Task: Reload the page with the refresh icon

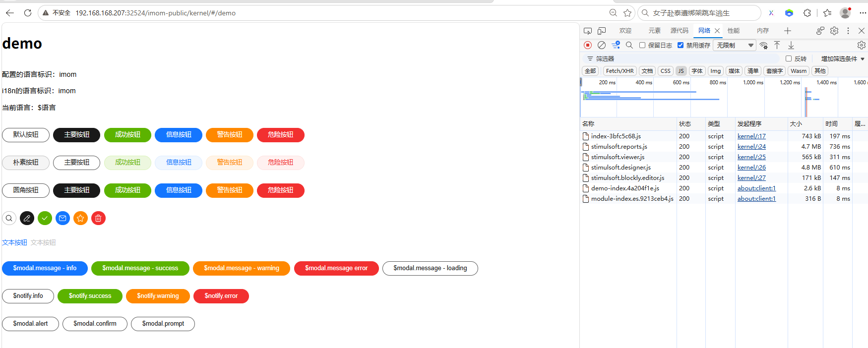Action: click(x=28, y=13)
